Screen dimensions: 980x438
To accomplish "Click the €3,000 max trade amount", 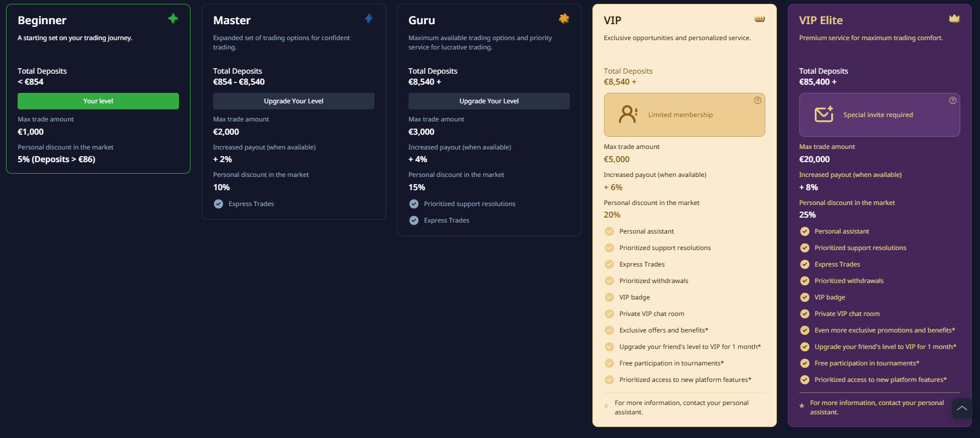I will pos(422,132).
